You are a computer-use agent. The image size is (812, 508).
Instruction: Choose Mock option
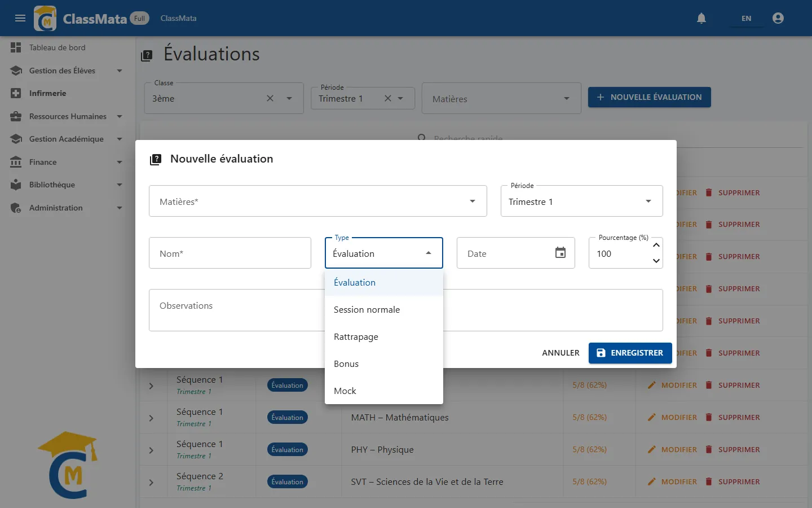coord(384,391)
